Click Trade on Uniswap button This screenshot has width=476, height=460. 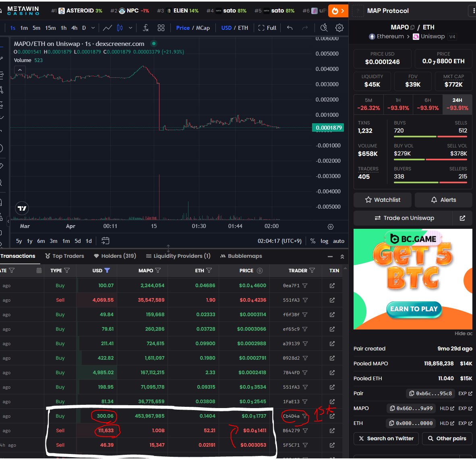coord(404,218)
